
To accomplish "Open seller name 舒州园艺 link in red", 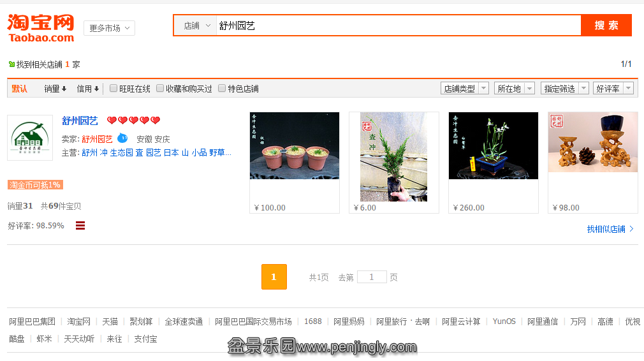I will (x=97, y=139).
